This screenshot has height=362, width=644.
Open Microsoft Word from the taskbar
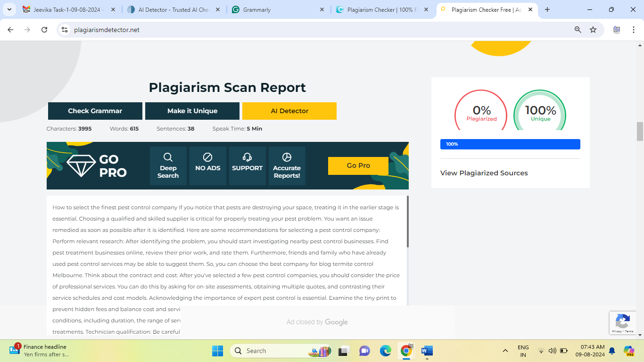427,351
